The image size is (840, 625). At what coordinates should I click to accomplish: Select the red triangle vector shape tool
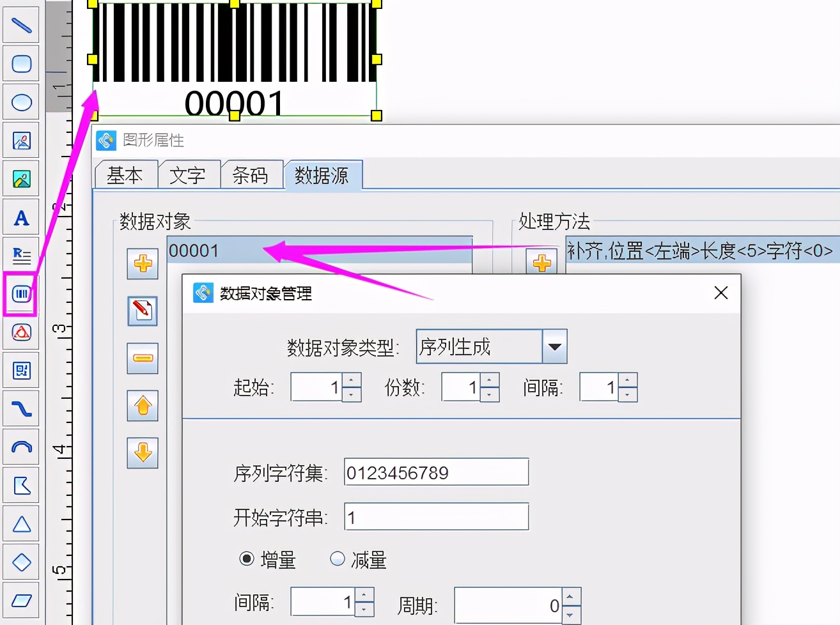(21, 332)
